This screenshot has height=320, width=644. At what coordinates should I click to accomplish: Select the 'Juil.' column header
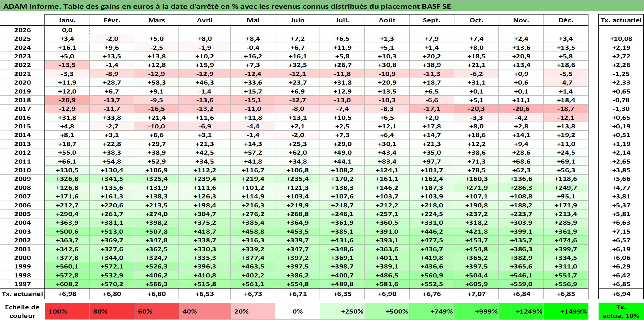coord(342,20)
